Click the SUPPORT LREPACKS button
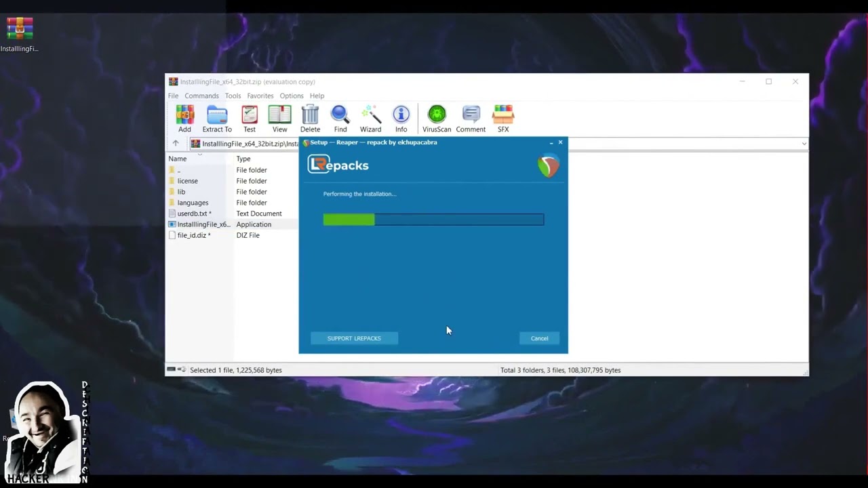Image resolution: width=868 pixels, height=488 pixels. click(354, 338)
